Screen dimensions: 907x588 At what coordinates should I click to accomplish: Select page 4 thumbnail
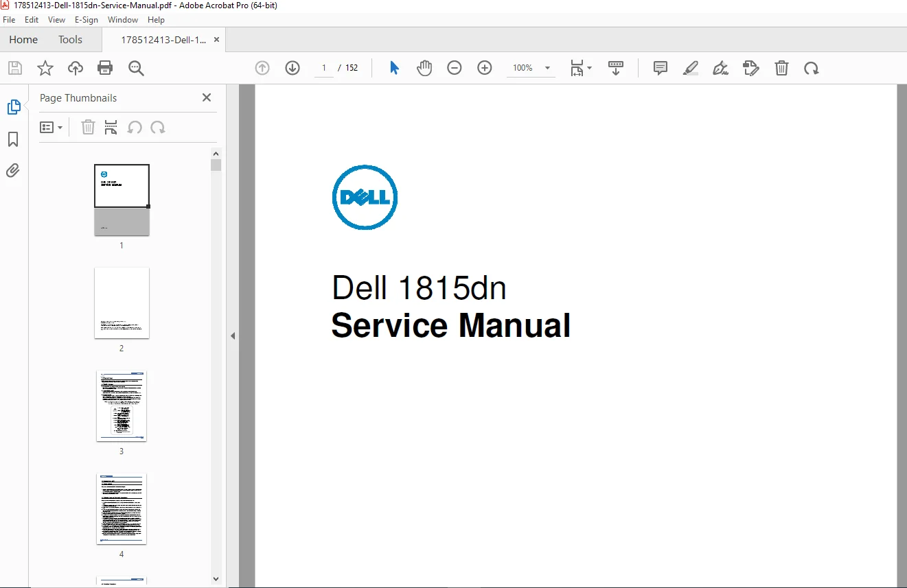[x=122, y=508]
